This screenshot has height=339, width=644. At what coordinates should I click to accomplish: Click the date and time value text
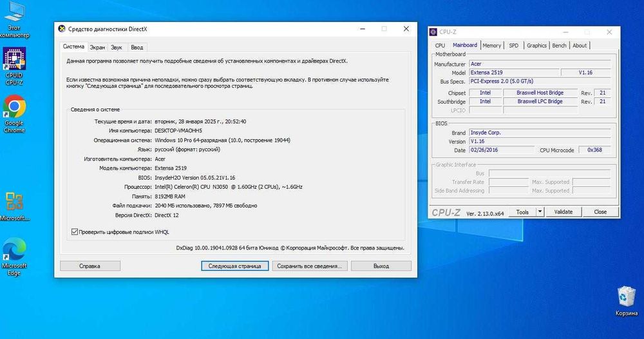pyautogui.click(x=200, y=122)
